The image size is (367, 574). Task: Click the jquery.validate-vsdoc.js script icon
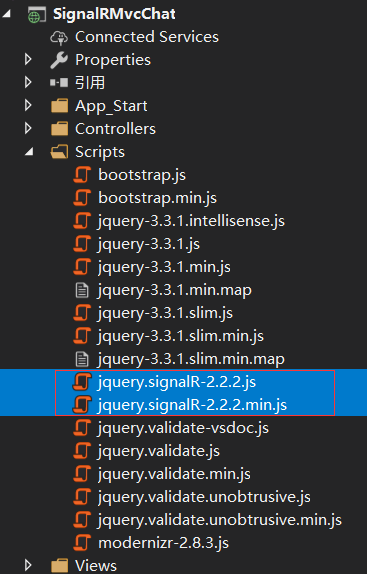(x=82, y=428)
